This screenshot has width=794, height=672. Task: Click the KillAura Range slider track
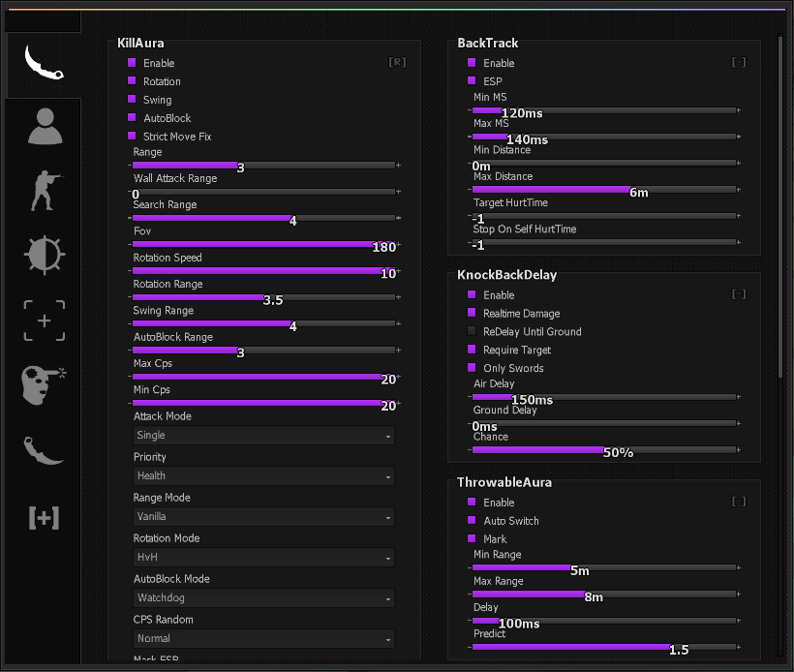click(263, 165)
